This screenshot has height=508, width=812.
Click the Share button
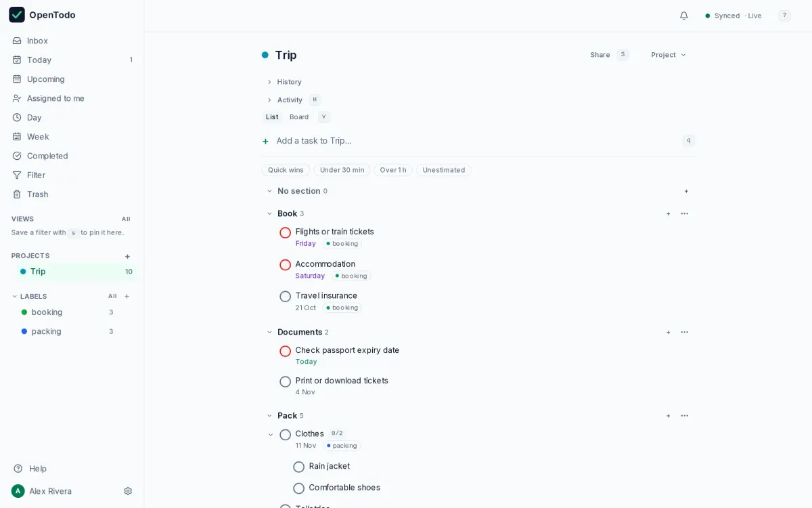600,55
